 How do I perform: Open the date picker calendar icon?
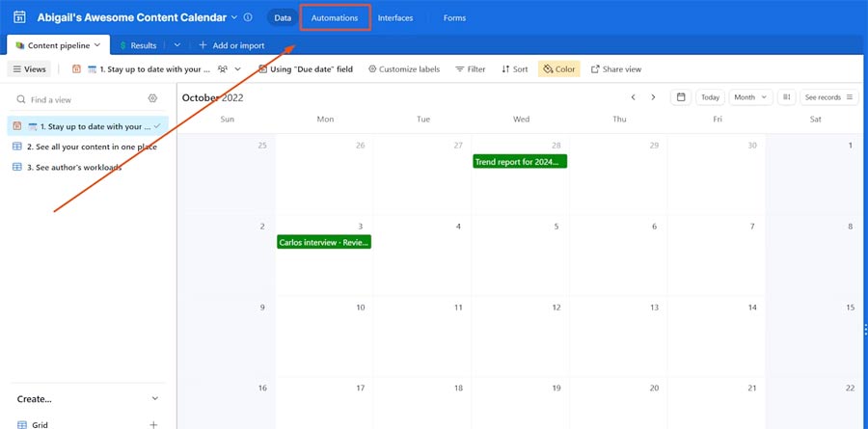click(681, 97)
